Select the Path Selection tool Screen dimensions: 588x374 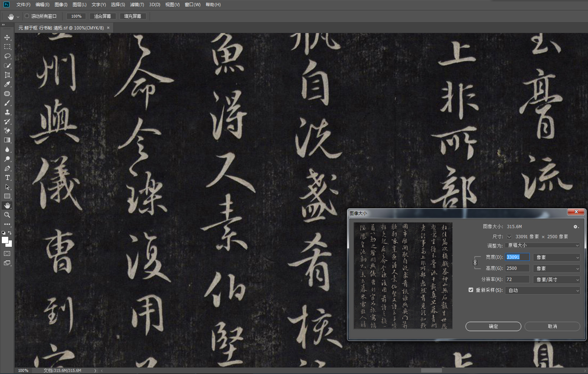coord(7,187)
